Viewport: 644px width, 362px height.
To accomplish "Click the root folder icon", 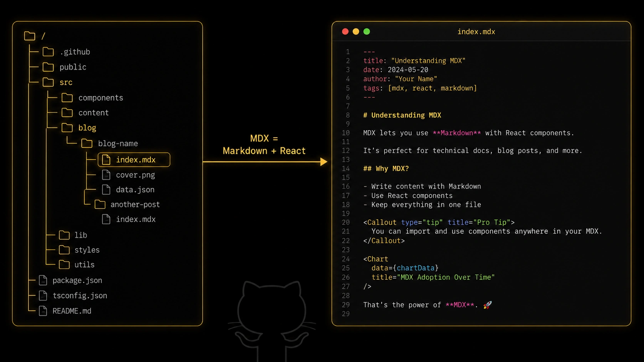I will tap(30, 36).
